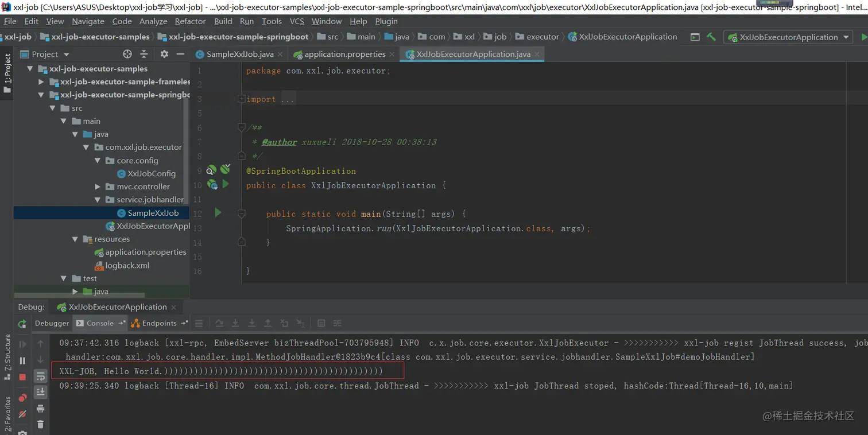Image resolution: width=868 pixels, height=435 pixels.
Task: Collapse the main method fold marker
Action: tap(242, 213)
